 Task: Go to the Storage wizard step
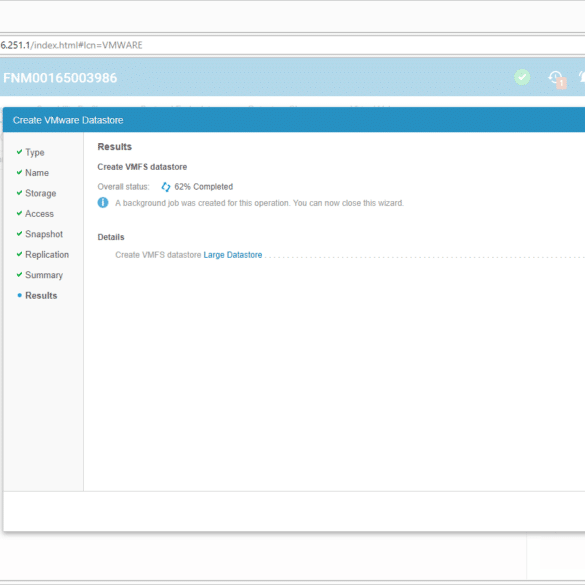point(41,193)
